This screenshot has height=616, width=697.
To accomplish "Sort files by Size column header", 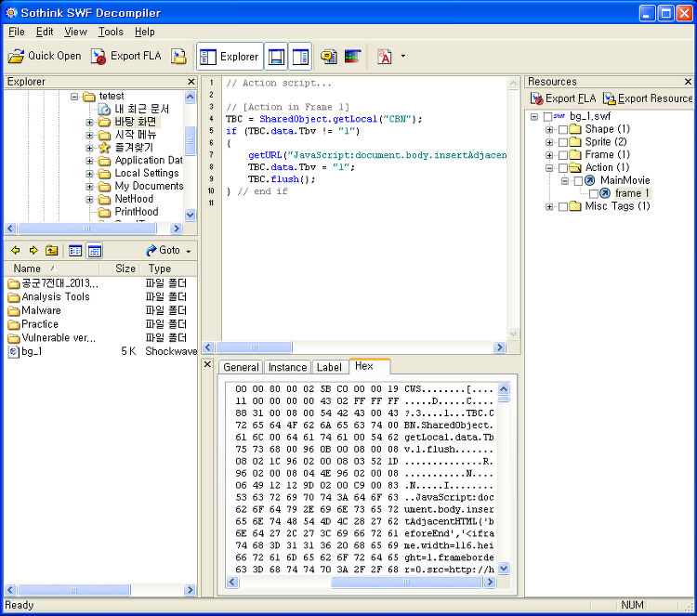I will (120, 269).
